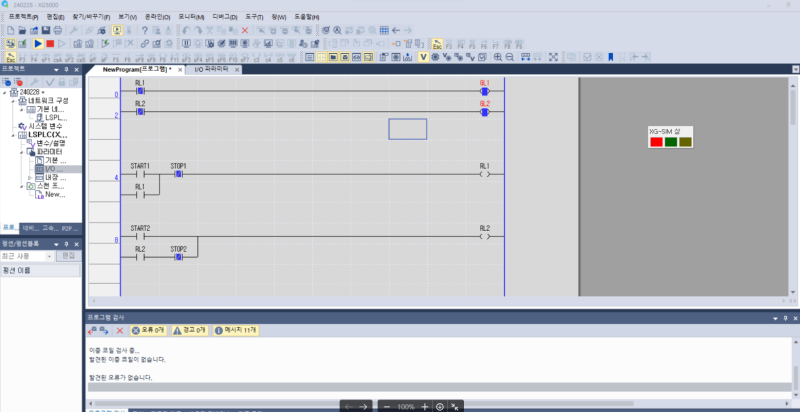Click the 편집 button

tap(68, 256)
